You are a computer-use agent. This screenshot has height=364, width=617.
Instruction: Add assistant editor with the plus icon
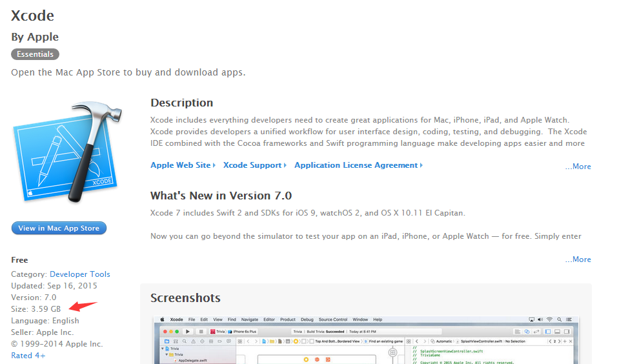[565, 341]
